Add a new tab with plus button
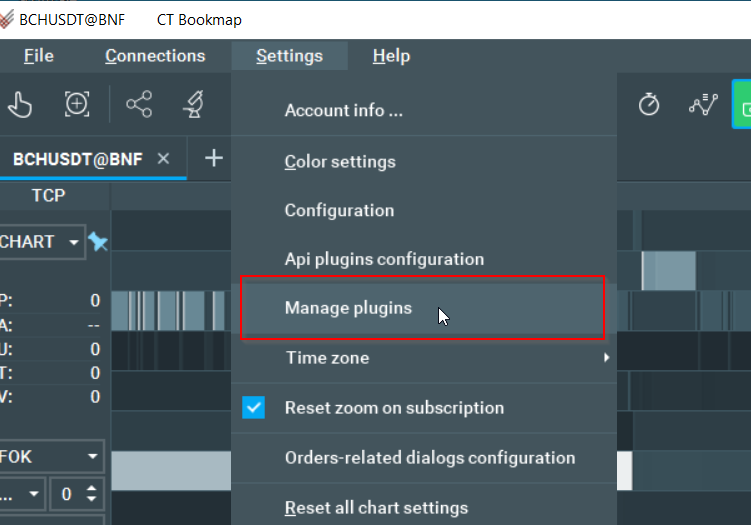Image resolution: width=751 pixels, height=525 pixels. [214, 158]
